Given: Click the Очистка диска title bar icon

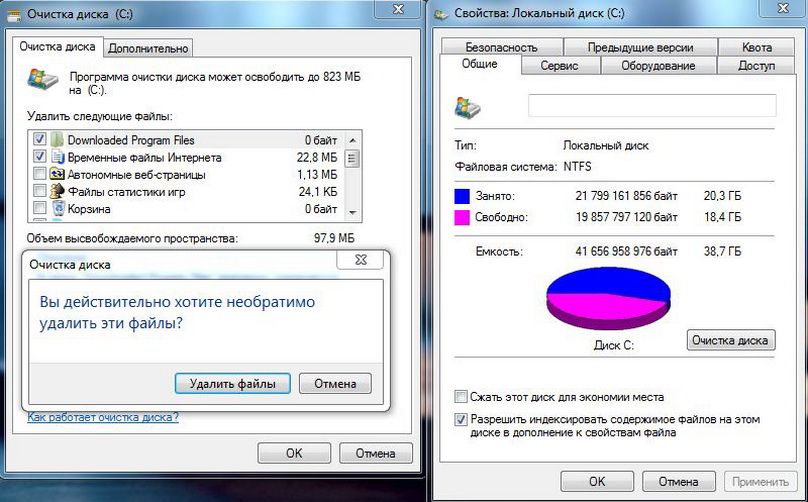Looking at the screenshot, I should 15,14.
